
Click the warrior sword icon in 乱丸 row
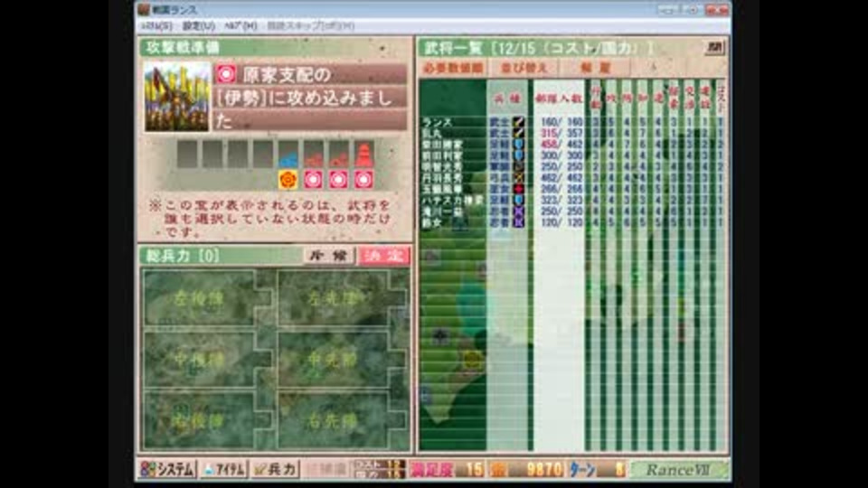(x=518, y=134)
